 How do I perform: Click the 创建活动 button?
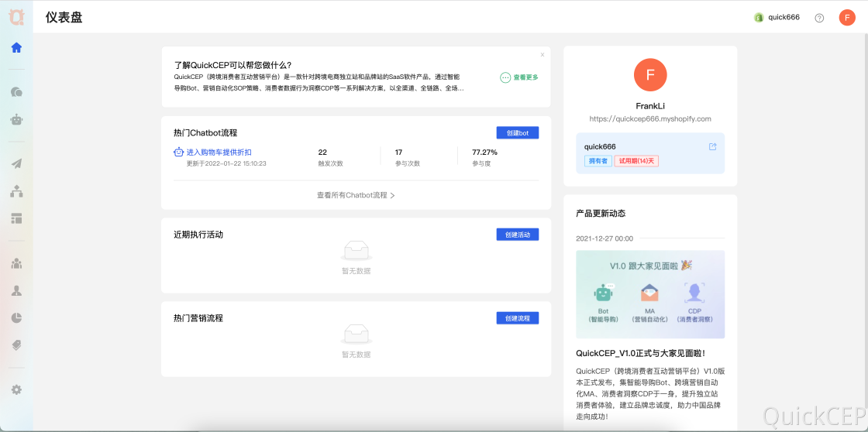pyautogui.click(x=518, y=235)
